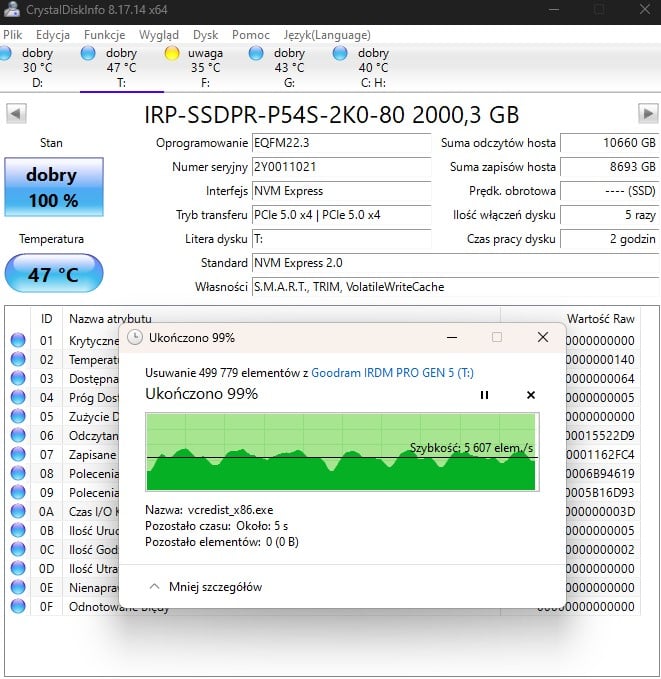Click status circle of attribute 0E row

click(18, 587)
